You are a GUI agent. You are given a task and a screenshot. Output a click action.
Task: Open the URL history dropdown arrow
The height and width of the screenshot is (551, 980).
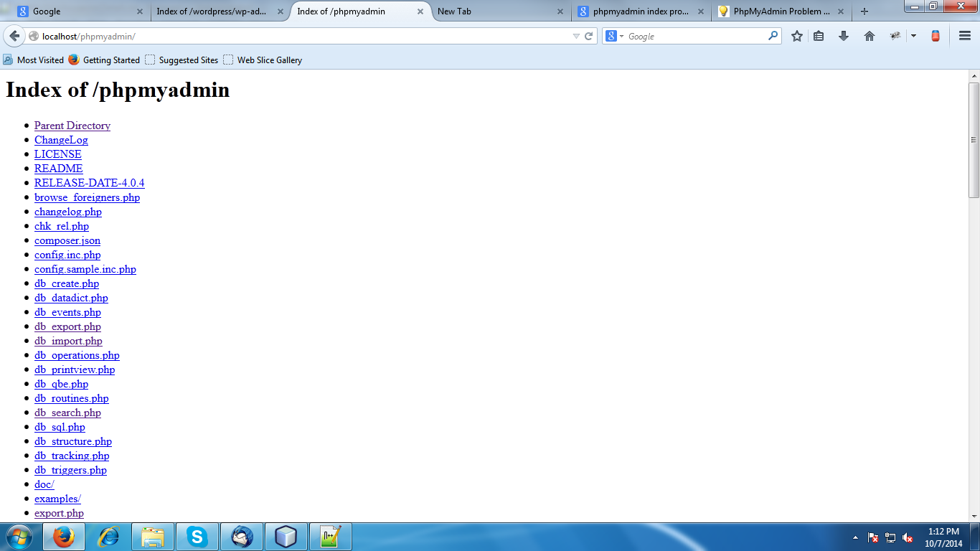576,36
